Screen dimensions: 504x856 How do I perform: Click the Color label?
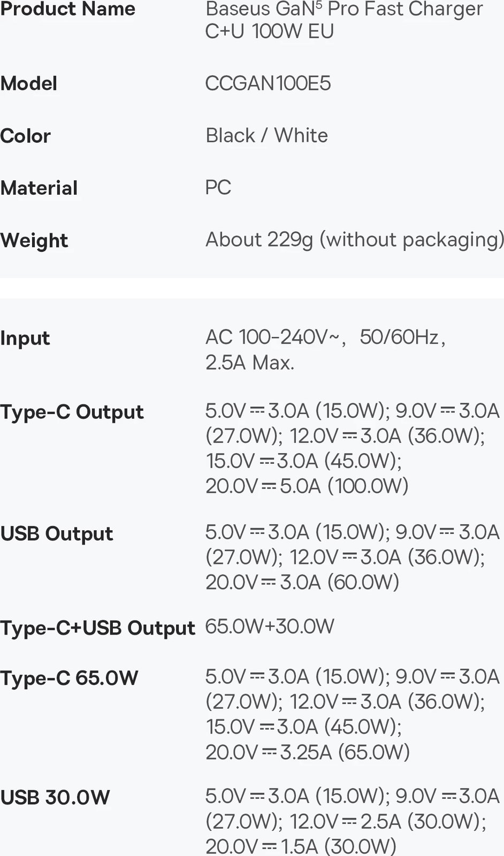click(26, 136)
